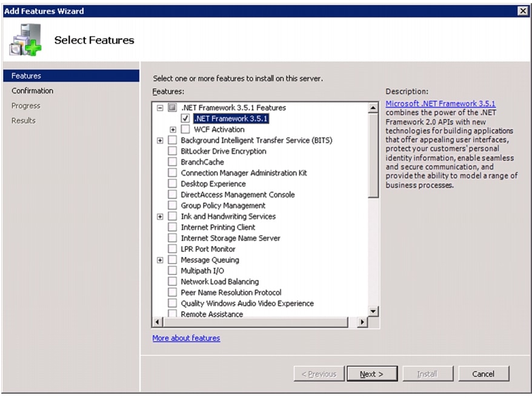This screenshot has width=532, height=407.
Task: Enable Quality Windows Audio Video Experience
Action: (172, 303)
